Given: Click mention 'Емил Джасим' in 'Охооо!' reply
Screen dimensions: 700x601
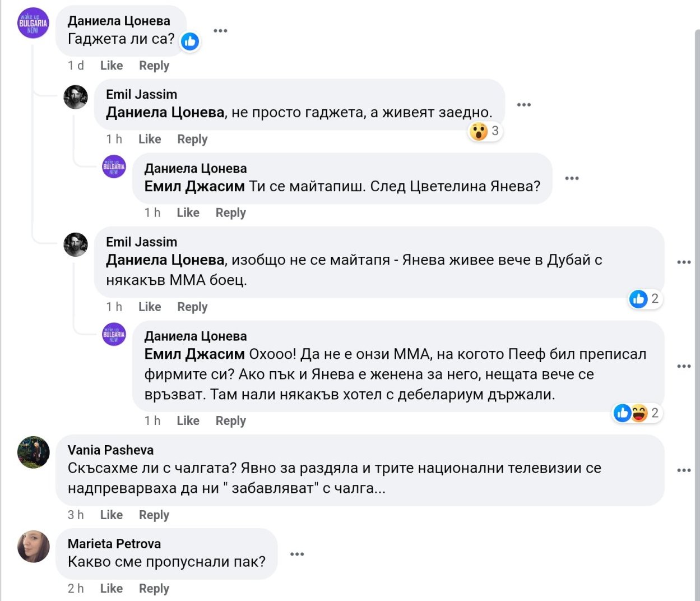Looking at the screenshot, I should 194,354.
